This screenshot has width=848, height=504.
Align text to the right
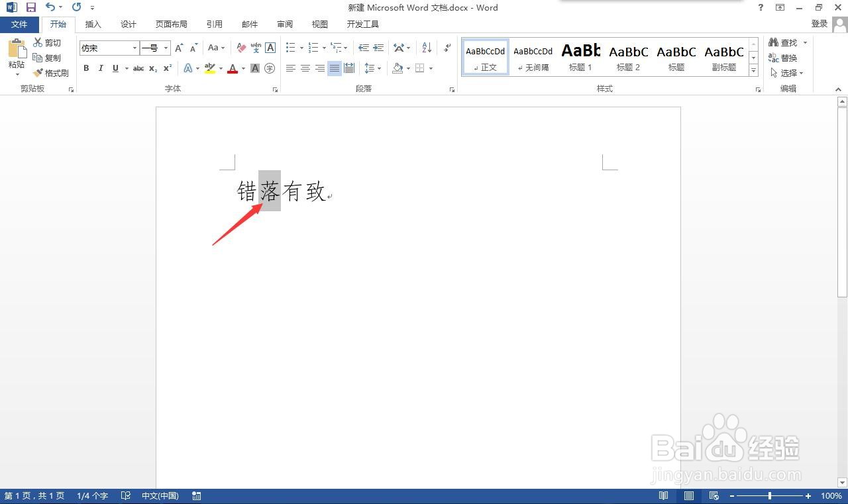coord(320,68)
